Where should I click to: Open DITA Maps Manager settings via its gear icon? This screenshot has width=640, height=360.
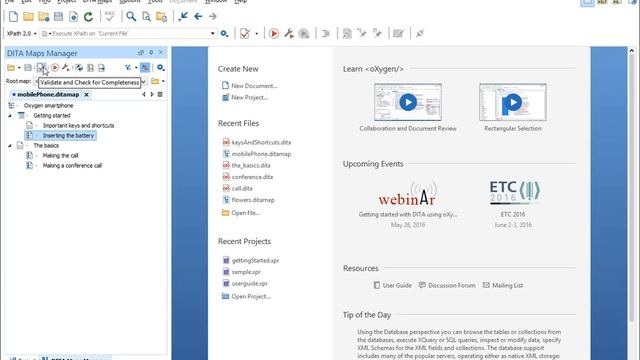click(161, 68)
